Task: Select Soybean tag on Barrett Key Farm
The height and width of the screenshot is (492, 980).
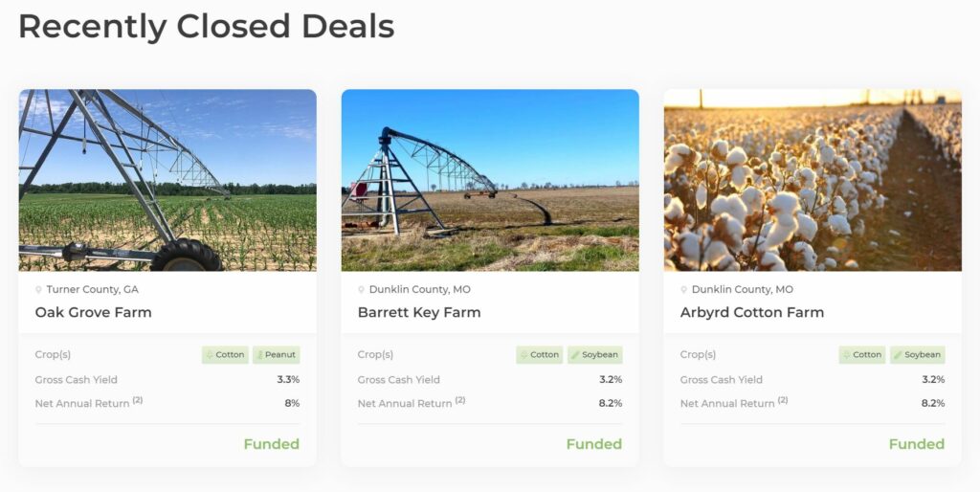Action: 595,354
